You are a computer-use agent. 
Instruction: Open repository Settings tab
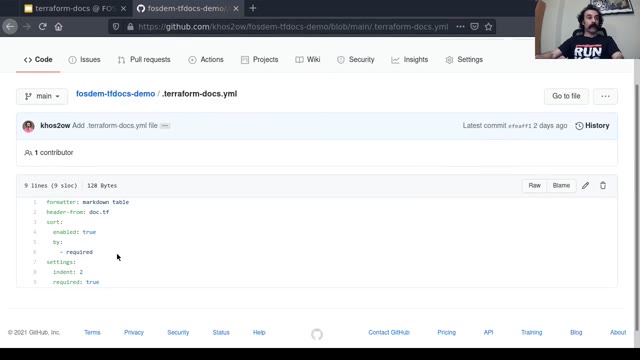[x=464, y=60]
